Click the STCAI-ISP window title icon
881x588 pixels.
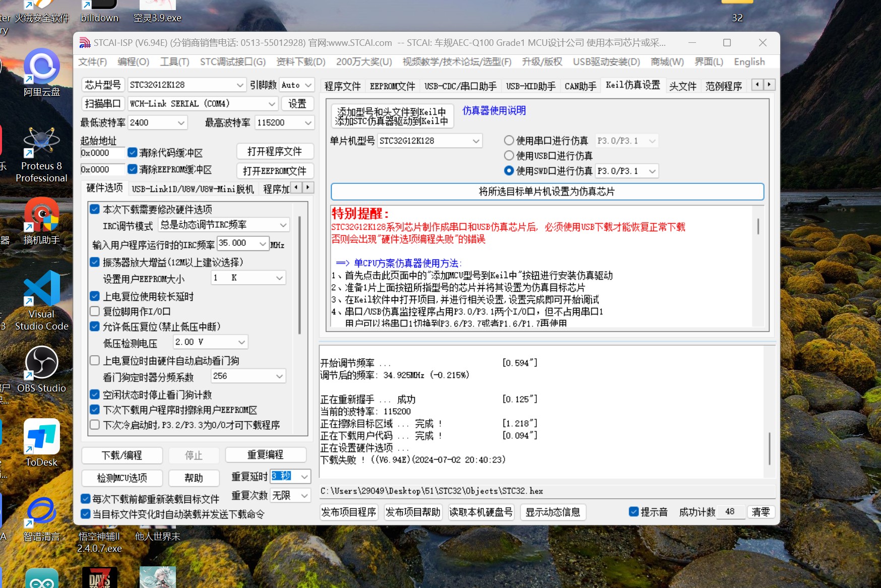tap(85, 43)
